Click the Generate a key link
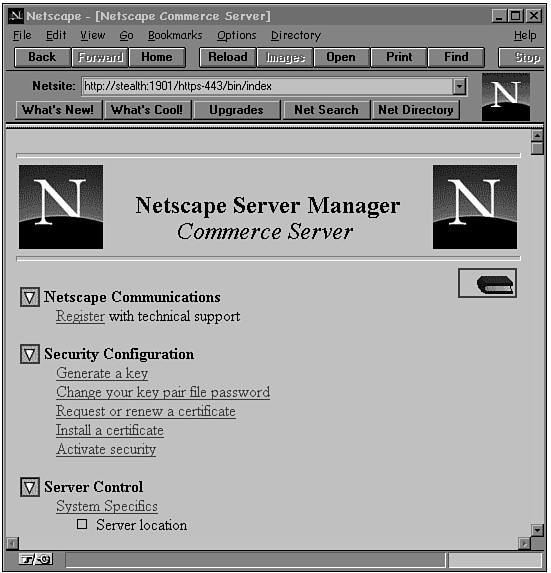Viewport: 551px width, 573px height. pos(102,373)
